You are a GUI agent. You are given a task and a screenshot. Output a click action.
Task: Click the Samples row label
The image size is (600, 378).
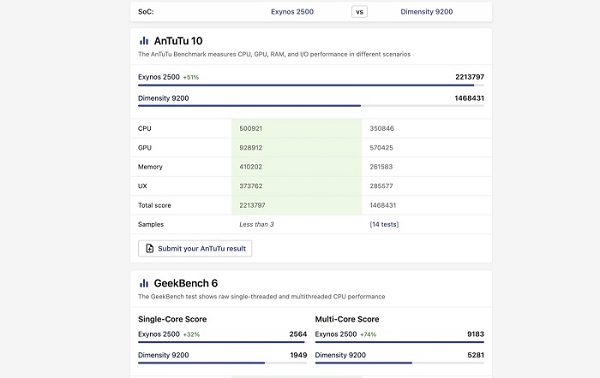[x=151, y=225]
